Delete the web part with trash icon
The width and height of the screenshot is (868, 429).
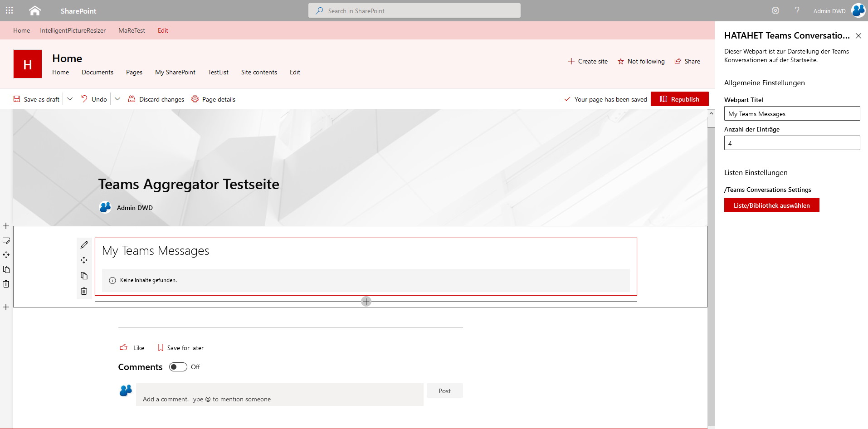click(84, 291)
